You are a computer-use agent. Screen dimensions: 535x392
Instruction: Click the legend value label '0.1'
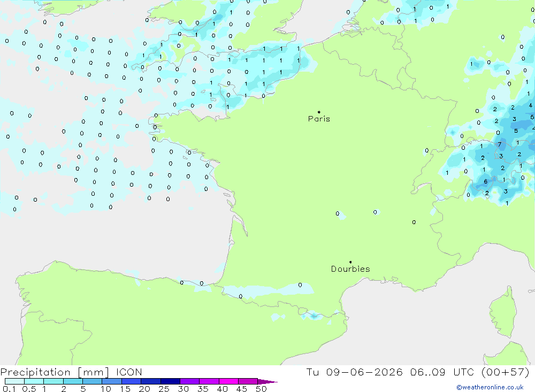coord(9,389)
